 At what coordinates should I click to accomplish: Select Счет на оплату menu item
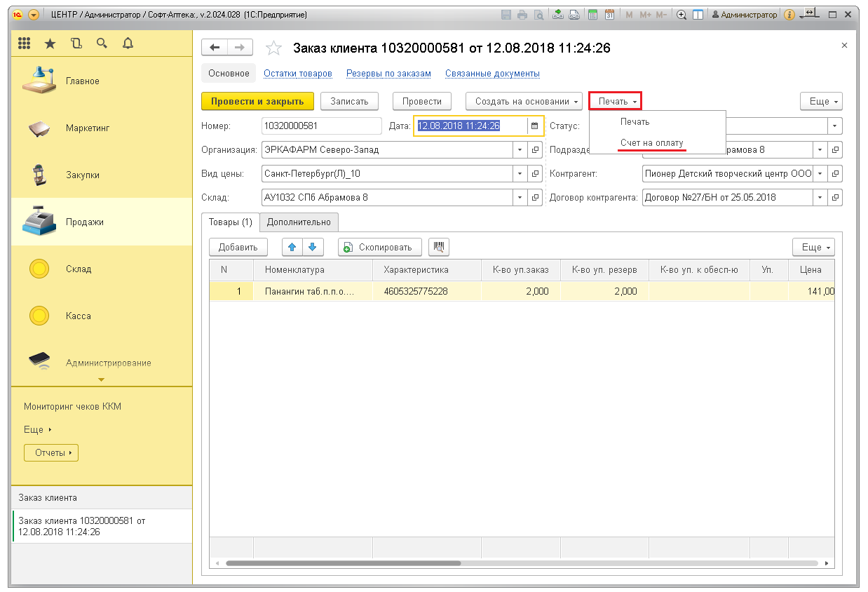click(x=651, y=143)
